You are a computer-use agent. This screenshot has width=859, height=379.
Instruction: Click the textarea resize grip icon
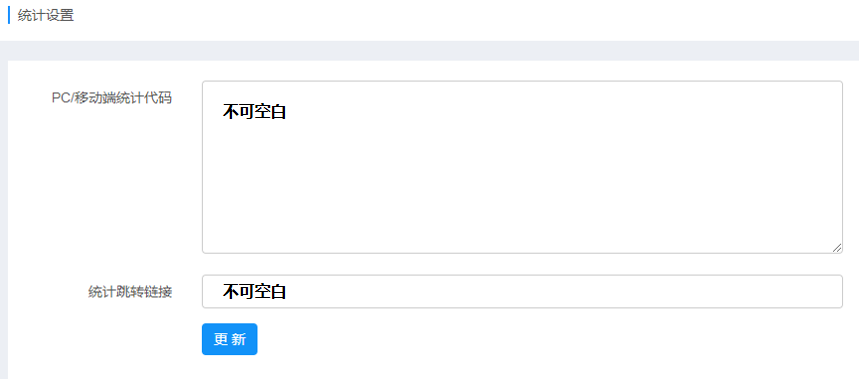click(x=837, y=248)
